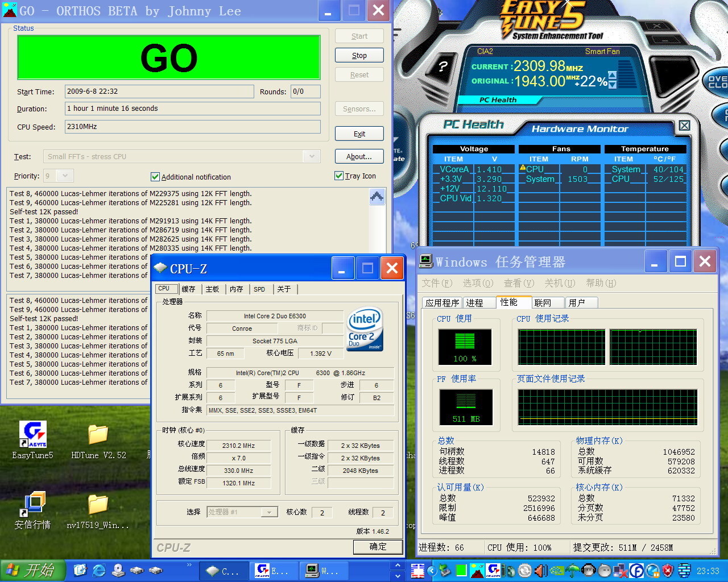Screen dimensions: 728x582
Task: Open the Priority dropdown in ORTHOS
Action: [65, 176]
